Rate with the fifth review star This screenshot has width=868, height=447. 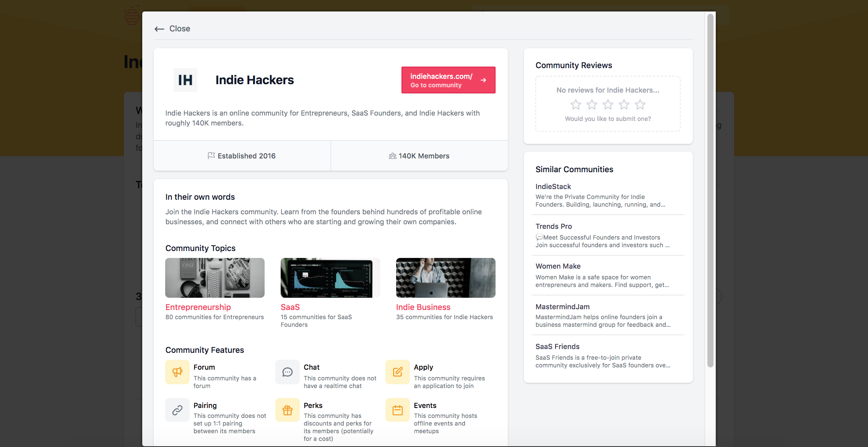[640, 104]
